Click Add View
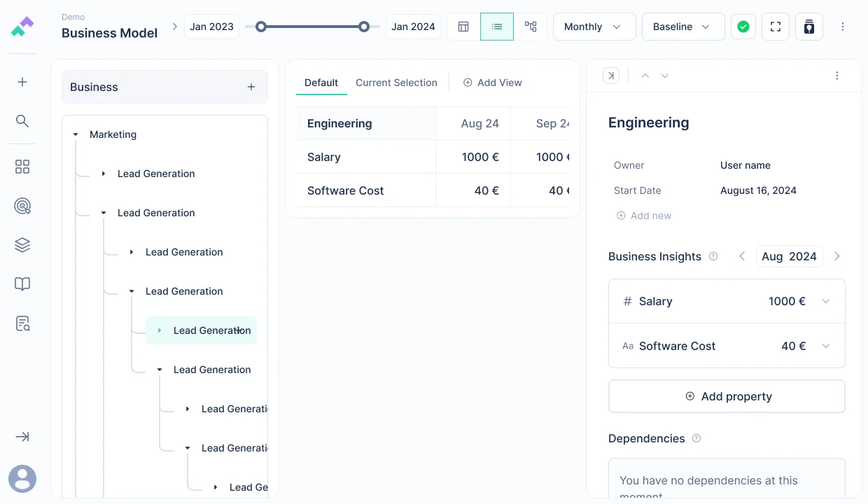The width and height of the screenshot is (868, 504). pos(493,83)
